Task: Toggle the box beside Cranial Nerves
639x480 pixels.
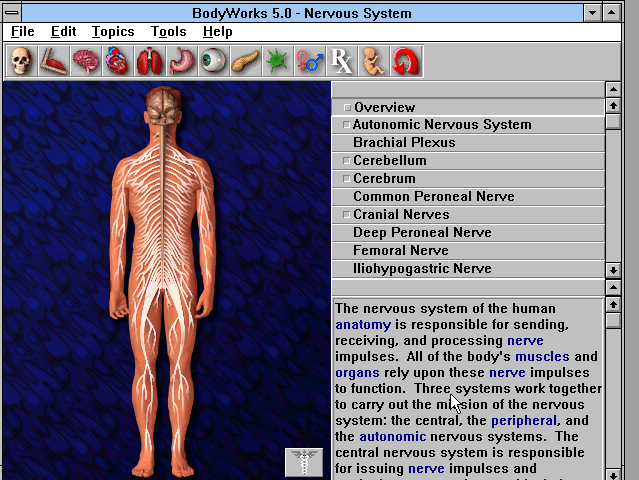Action: click(347, 215)
